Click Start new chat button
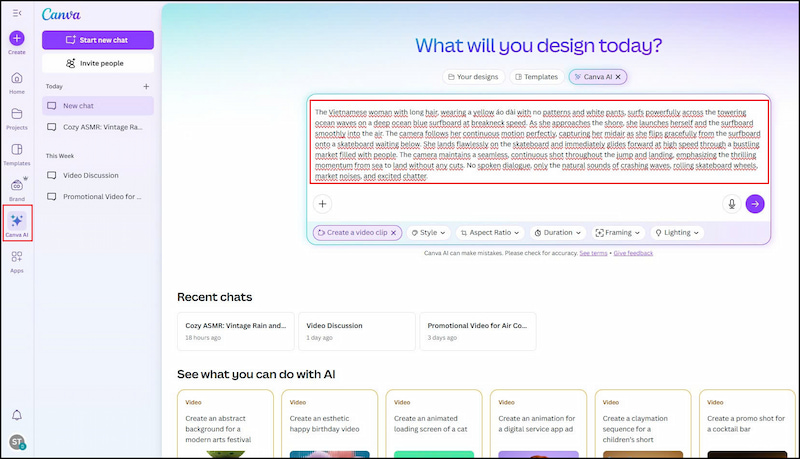 (98, 40)
